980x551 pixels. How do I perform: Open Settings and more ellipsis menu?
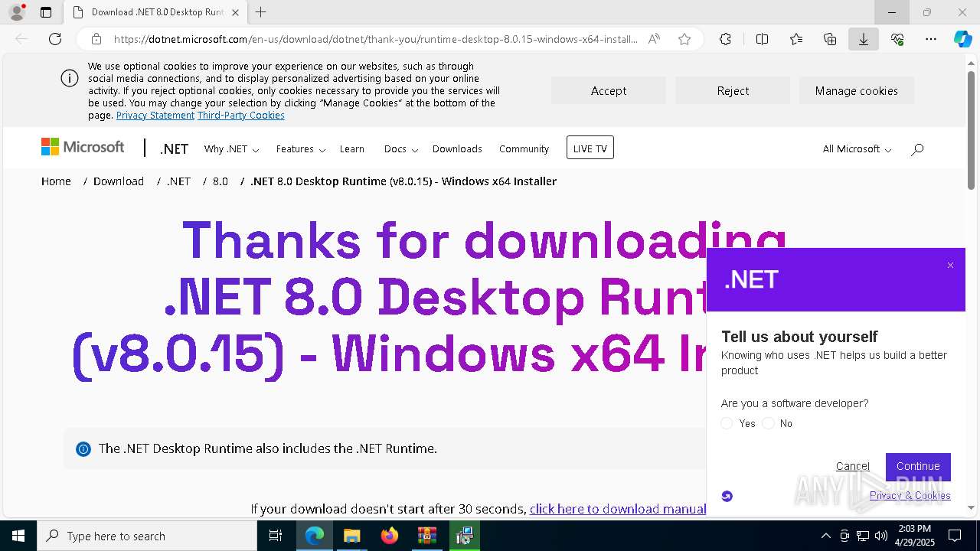[931, 39]
